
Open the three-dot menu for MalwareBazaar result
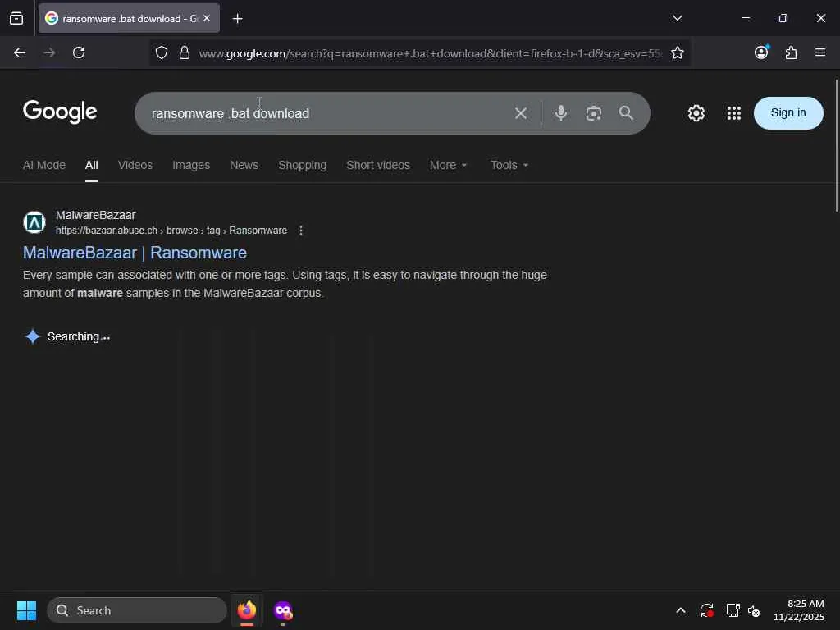pyautogui.click(x=301, y=231)
